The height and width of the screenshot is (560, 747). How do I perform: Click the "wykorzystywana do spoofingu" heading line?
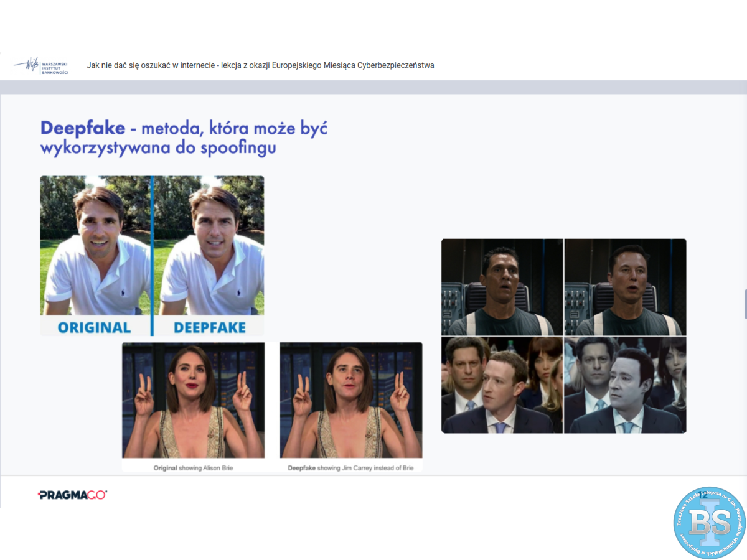[x=158, y=149]
